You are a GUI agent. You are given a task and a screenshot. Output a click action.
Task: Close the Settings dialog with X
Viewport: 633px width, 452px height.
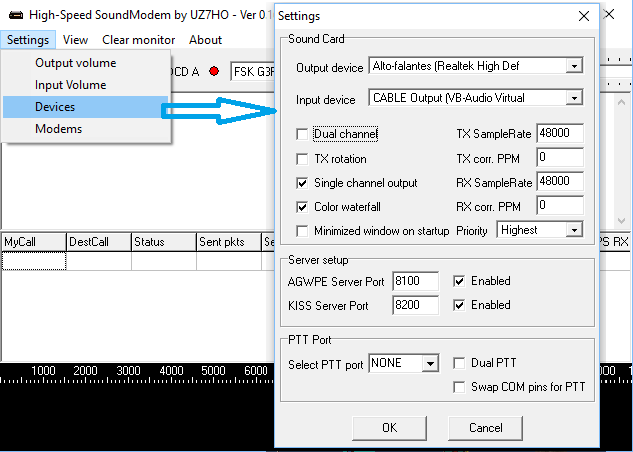point(584,16)
